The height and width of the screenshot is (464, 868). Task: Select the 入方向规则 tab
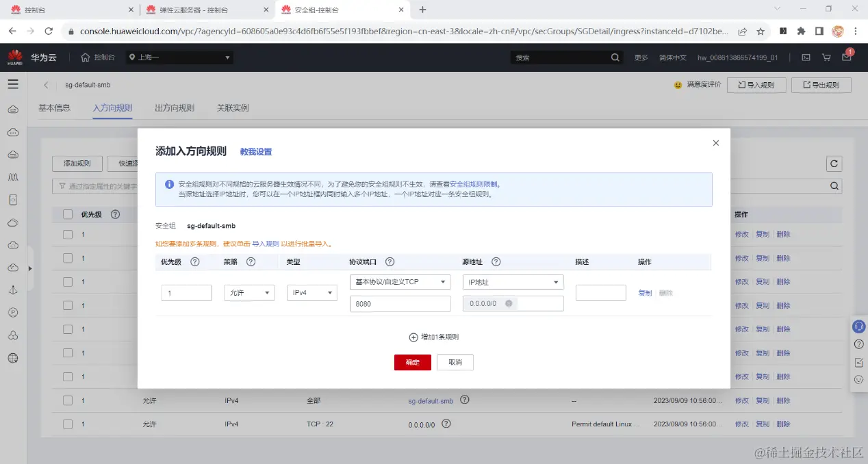coord(112,108)
